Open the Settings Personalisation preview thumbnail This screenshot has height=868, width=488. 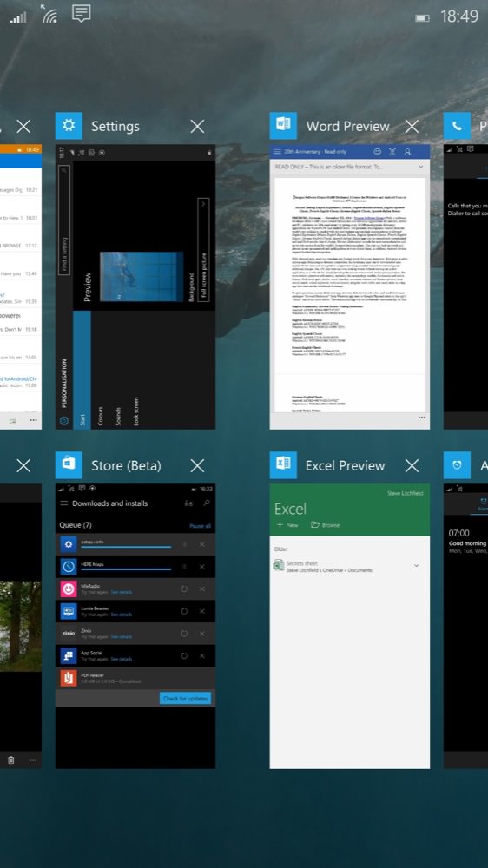pos(135,286)
